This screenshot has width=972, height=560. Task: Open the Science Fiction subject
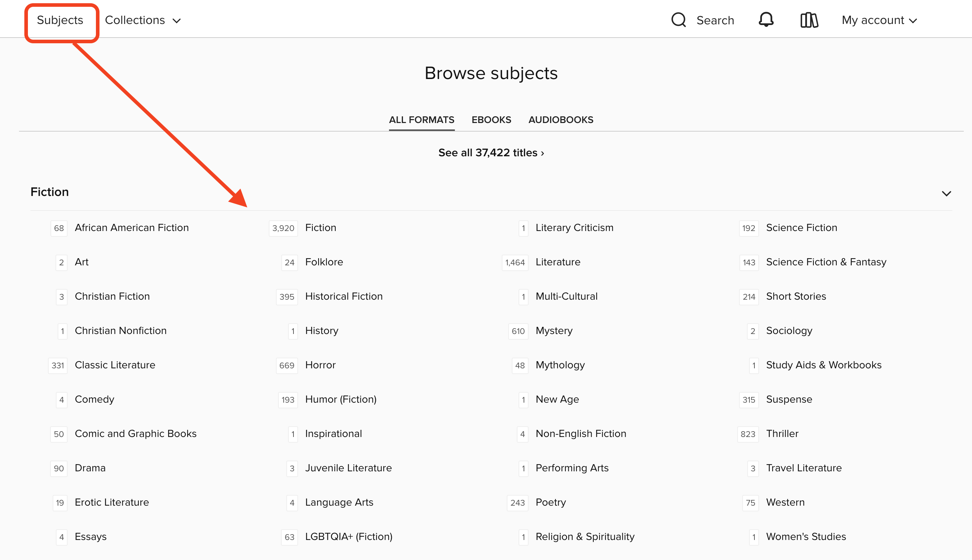(x=801, y=228)
